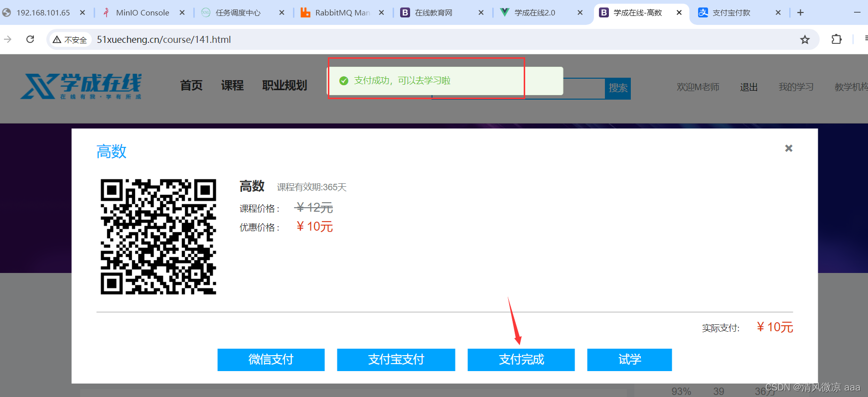Click the green success check icon
The width and height of the screenshot is (868, 397).
344,81
